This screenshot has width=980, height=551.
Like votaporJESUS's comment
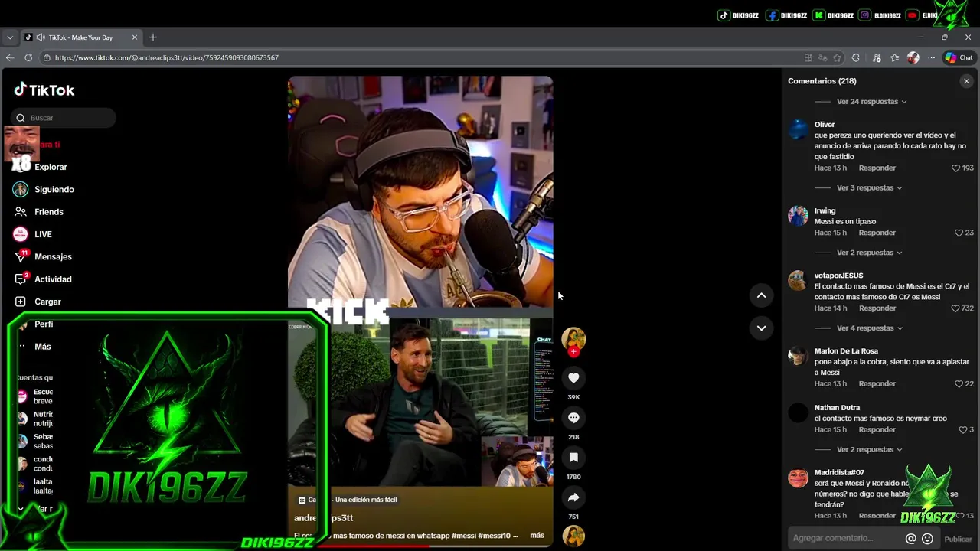pos(955,308)
